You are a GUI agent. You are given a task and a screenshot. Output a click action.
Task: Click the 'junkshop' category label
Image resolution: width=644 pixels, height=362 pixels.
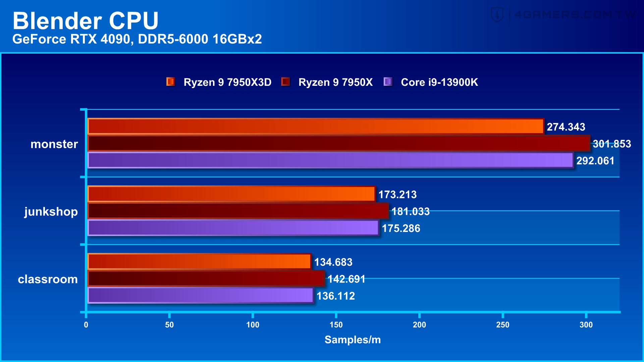[51, 212]
